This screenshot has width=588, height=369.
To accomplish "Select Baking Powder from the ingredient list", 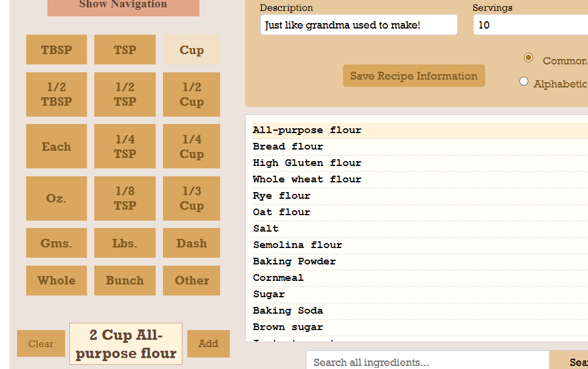I will point(294,261).
